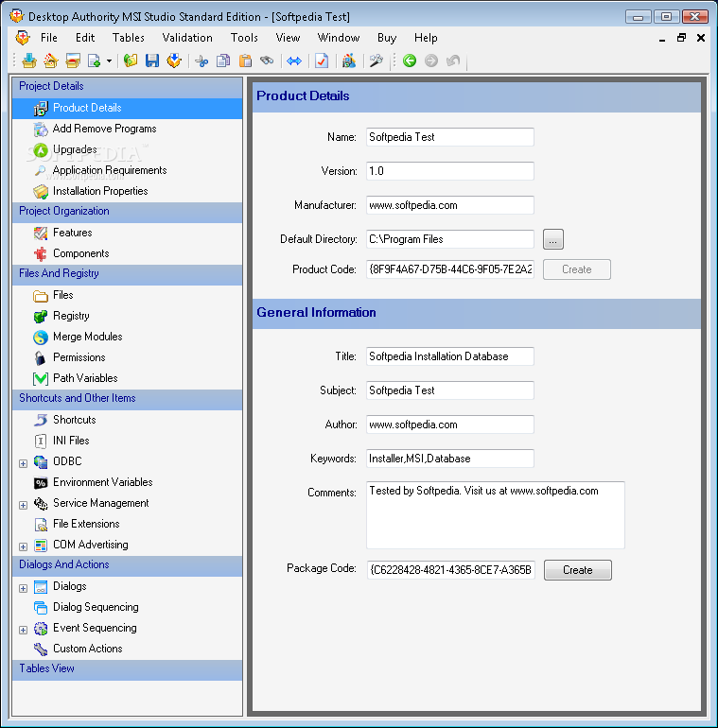
Task: Click the orange box with down arrow icon
Action: pos(174,61)
